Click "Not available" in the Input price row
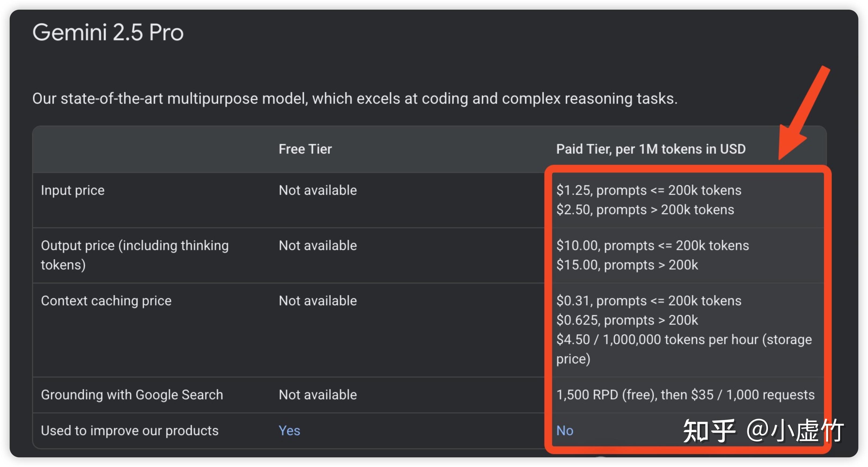Image resolution: width=868 pixels, height=467 pixels. tap(318, 190)
